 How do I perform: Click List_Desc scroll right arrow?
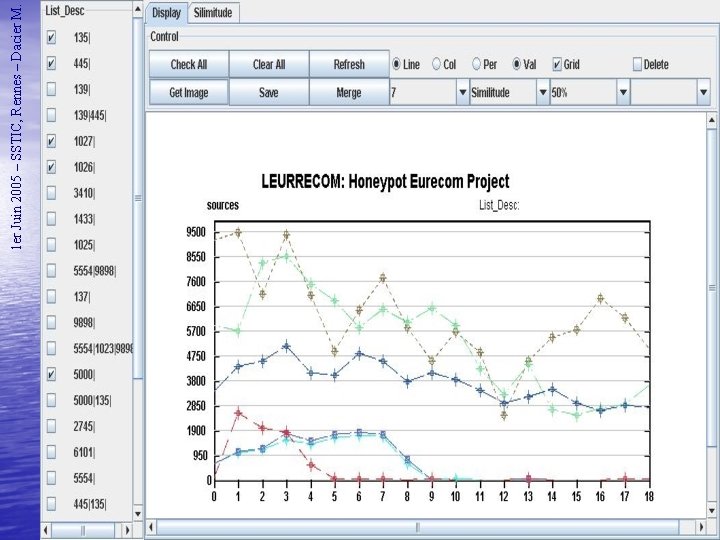(127, 530)
